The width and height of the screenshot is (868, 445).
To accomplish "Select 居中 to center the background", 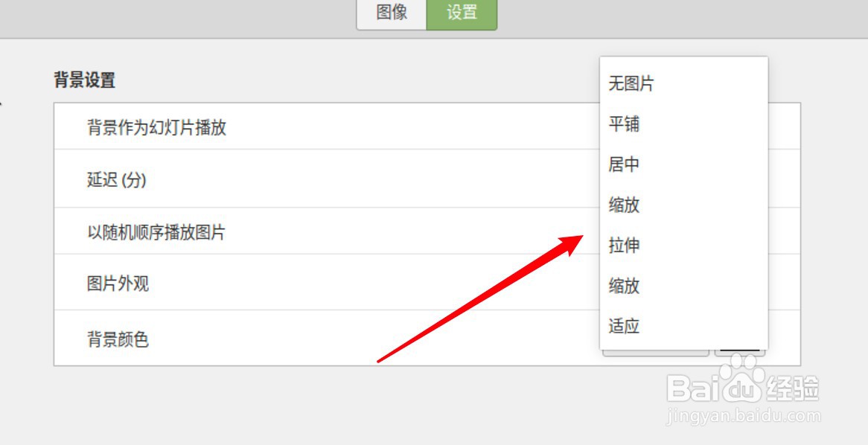I will point(624,164).
